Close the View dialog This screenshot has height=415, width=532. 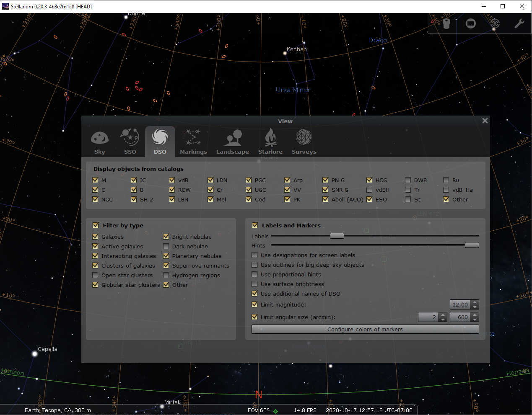(x=485, y=121)
